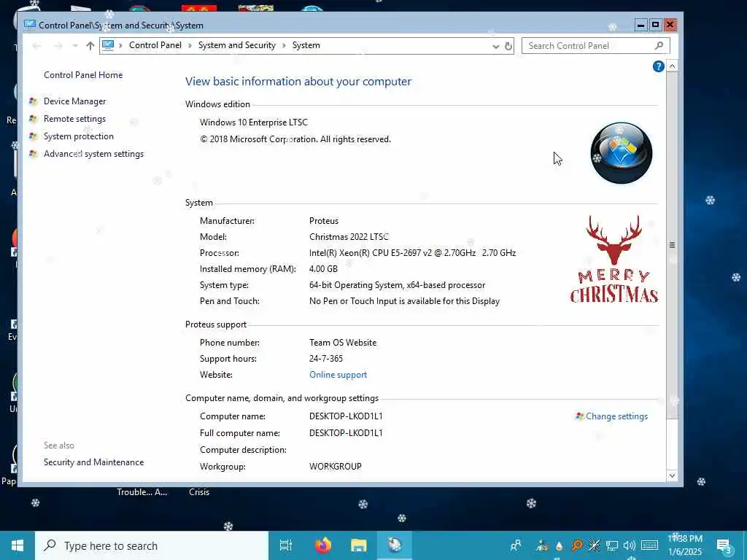Click the Forward arrow navigation button
This screenshot has width=747, height=560.
click(x=58, y=46)
